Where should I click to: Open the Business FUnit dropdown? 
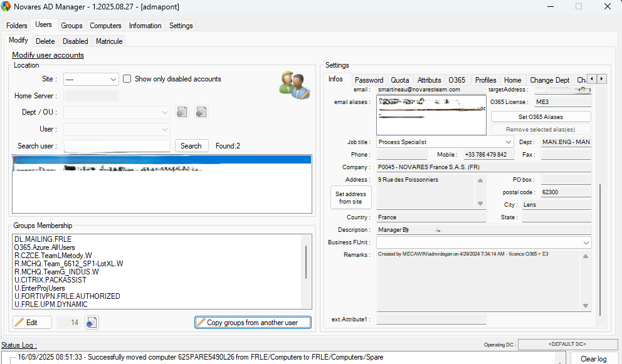[x=586, y=242]
